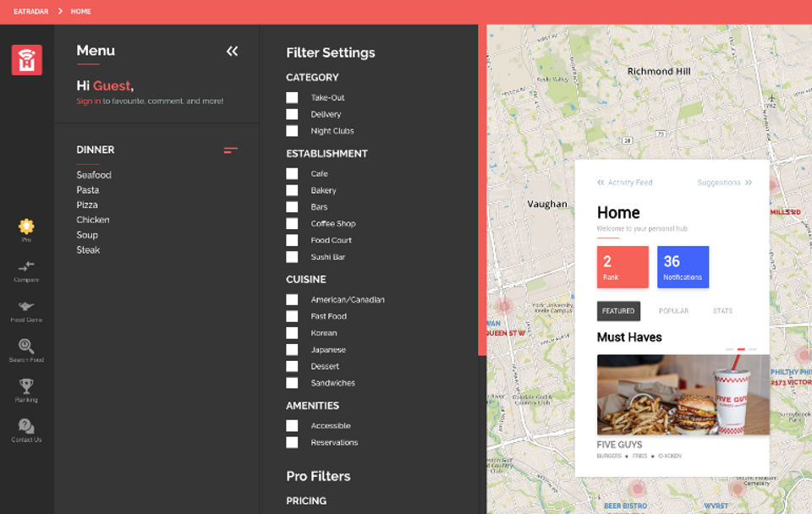
Task: Check the Coffee Shop checkbox
Action: click(292, 223)
